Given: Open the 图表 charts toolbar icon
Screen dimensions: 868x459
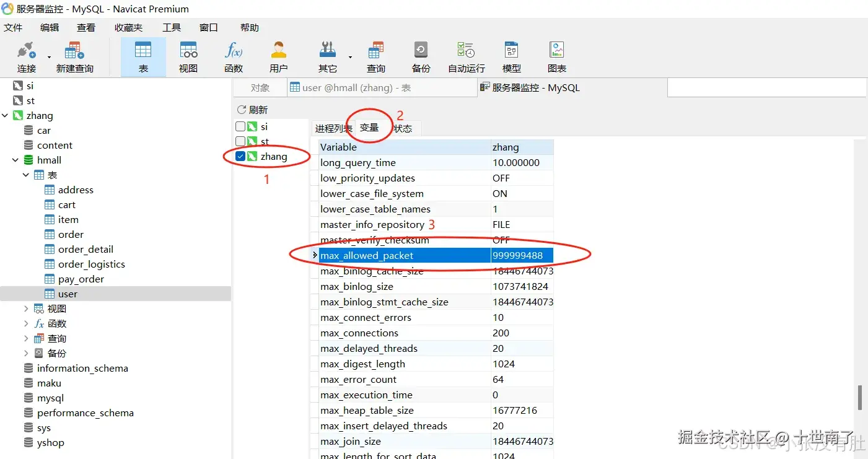Looking at the screenshot, I should [x=557, y=57].
